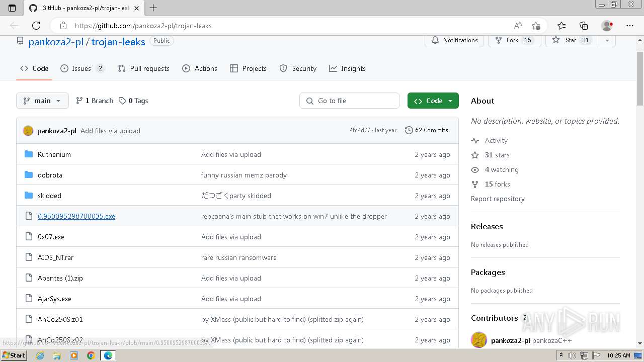Star the trojan-leaks repository
Screen dimensions: 644x362
572,40
